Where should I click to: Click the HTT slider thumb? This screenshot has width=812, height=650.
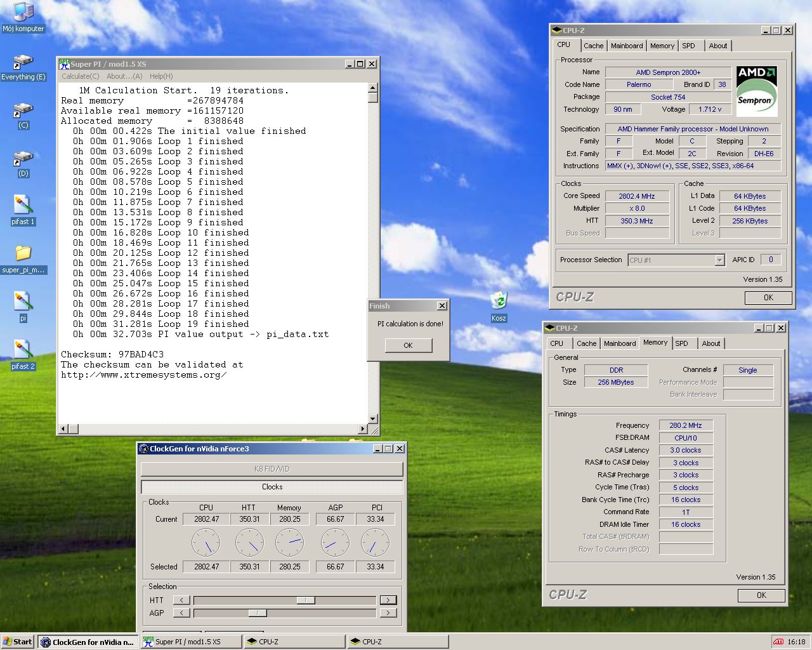[x=306, y=600]
